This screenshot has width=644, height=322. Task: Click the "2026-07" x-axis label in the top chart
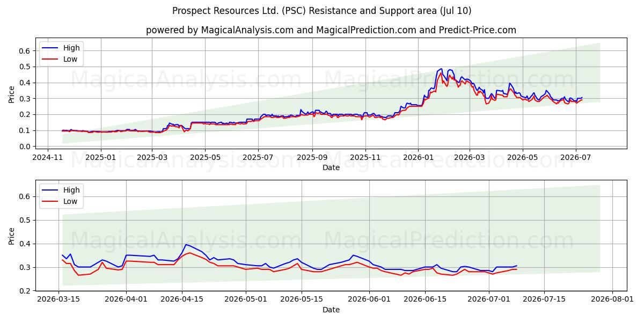click(x=575, y=157)
